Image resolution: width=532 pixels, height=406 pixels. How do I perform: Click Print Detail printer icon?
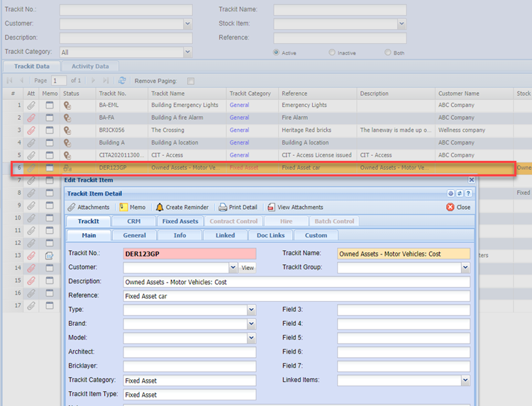coord(223,208)
